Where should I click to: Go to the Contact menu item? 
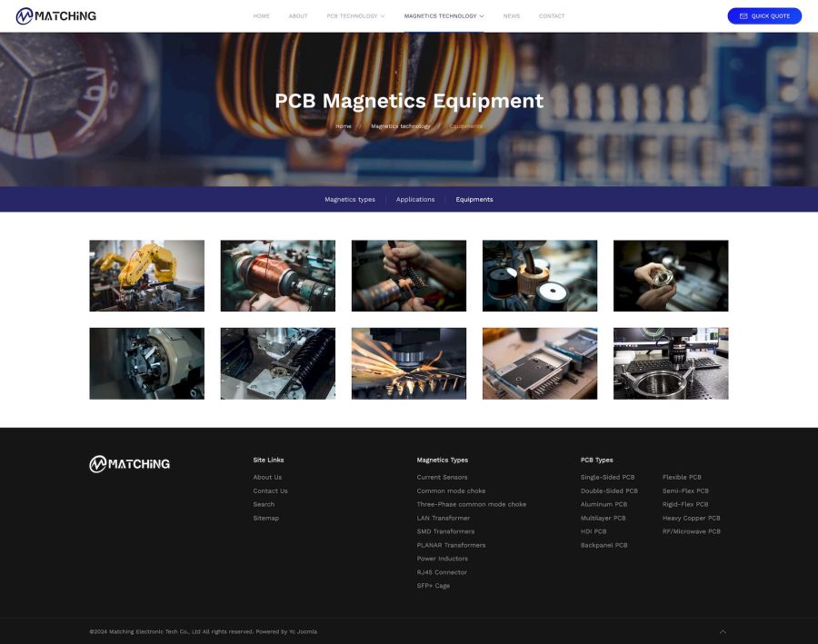coord(551,16)
